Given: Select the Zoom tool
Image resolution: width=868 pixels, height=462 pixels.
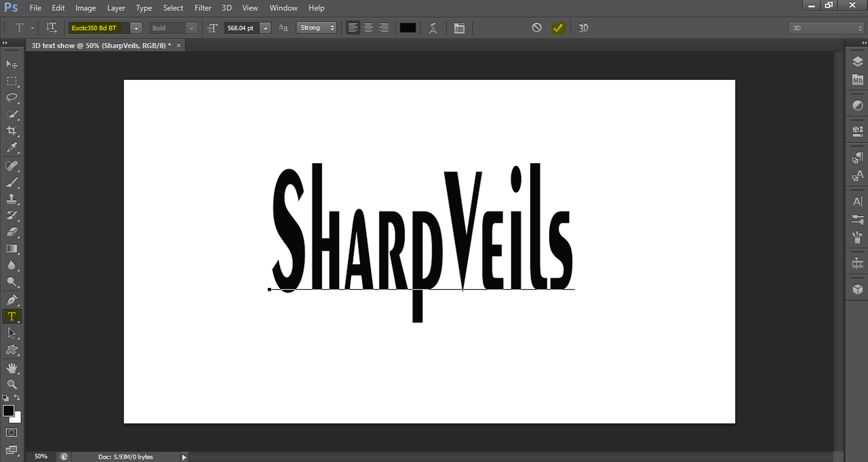Looking at the screenshot, I should click(12, 384).
